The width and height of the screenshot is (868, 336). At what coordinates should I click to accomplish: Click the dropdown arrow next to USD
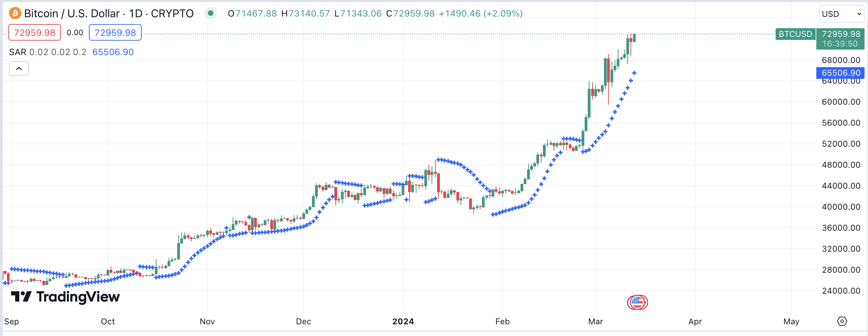point(857,14)
